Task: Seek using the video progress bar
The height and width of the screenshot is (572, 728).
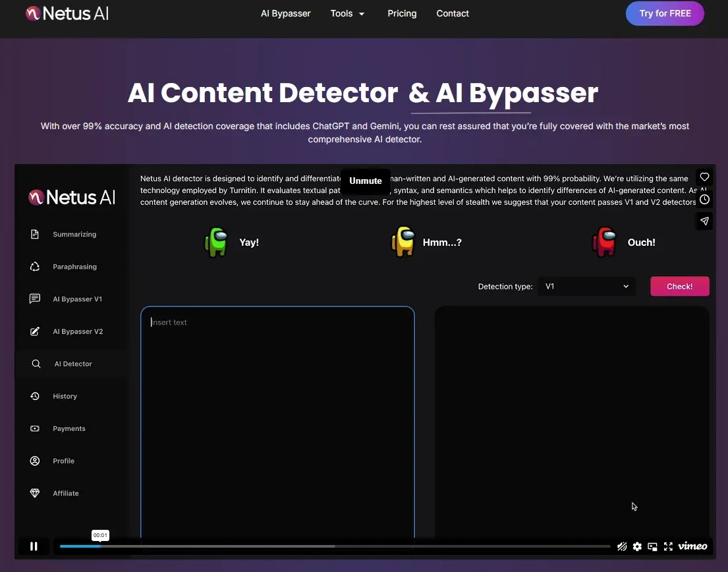Action: pos(335,546)
